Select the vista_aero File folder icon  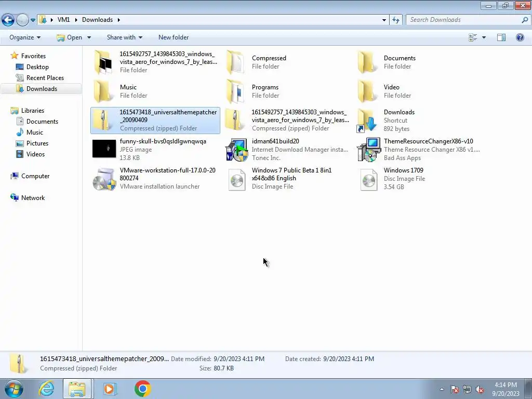[x=103, y=62]
